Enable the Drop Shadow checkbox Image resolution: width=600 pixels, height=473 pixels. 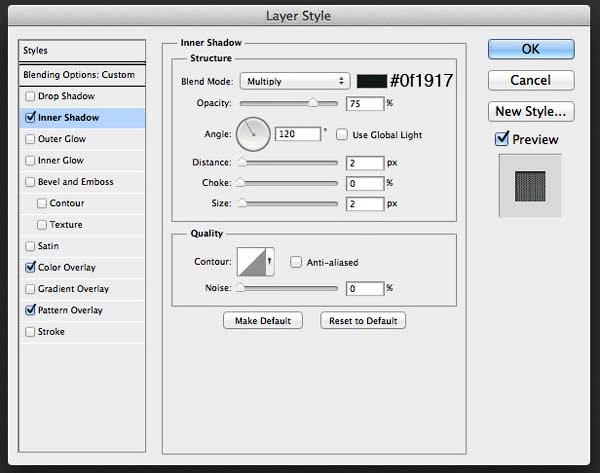point(30,96)
